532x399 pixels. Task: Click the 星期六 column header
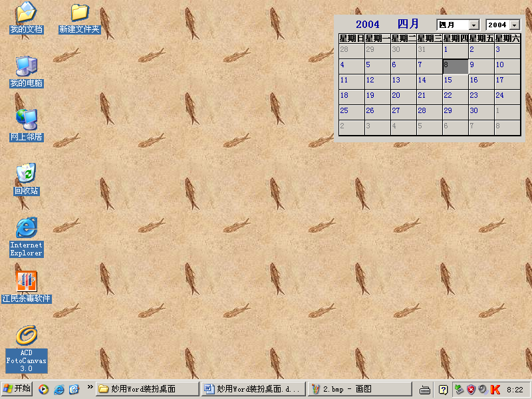pos(507,39)
